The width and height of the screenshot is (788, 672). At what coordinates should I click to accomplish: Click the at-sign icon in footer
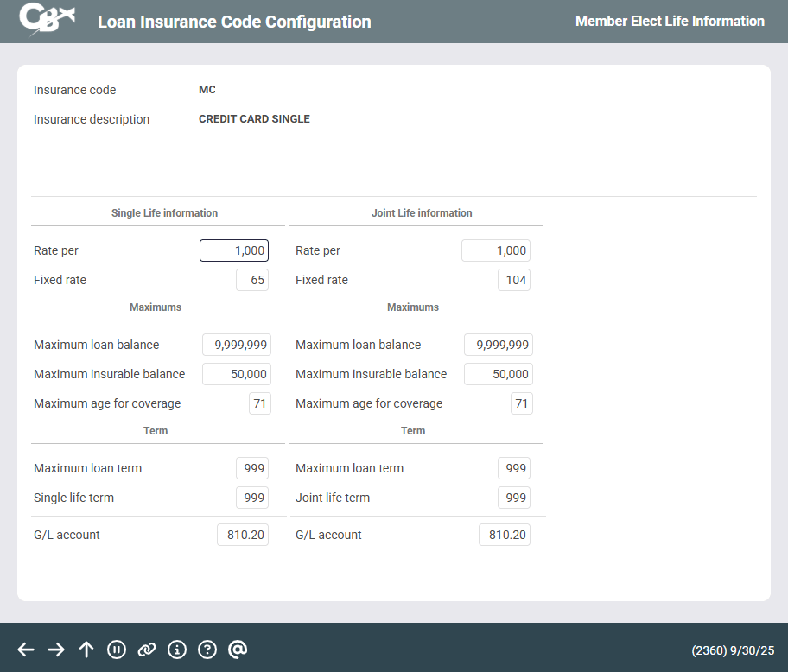coord(238,650)
